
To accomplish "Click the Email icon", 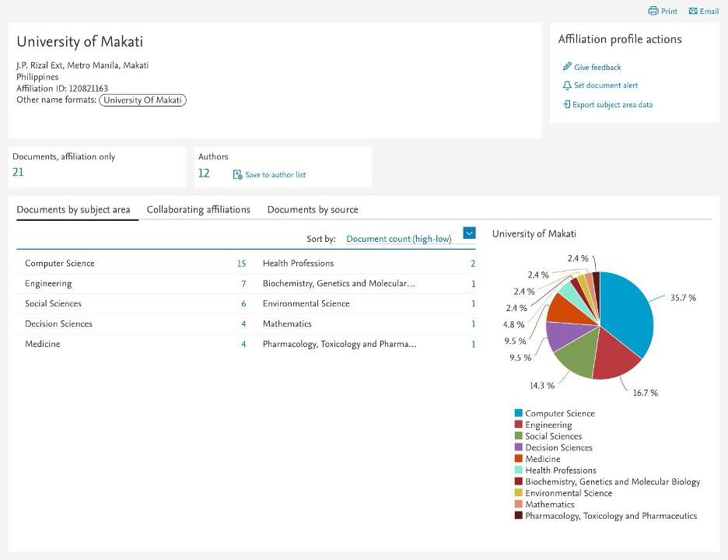I will pos(691,11).
